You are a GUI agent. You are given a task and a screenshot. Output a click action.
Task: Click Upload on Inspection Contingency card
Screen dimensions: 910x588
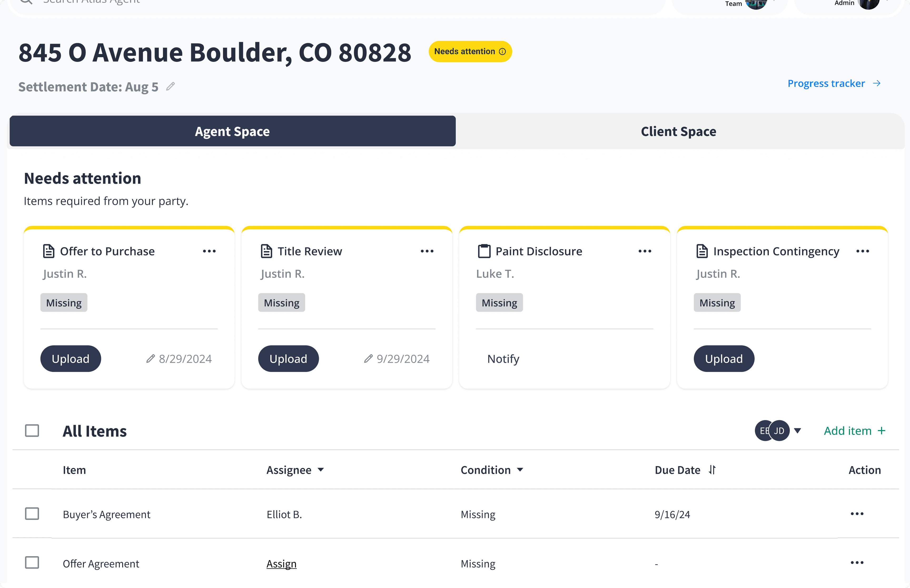[724, 358]
